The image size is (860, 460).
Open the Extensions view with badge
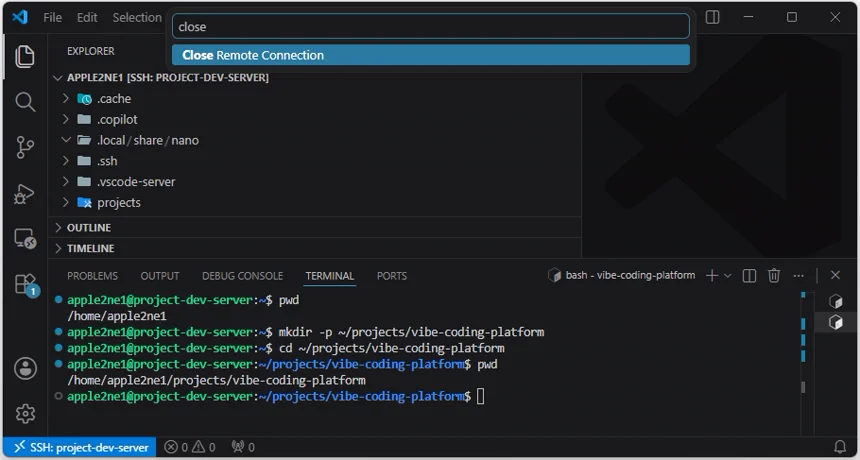click(25, 285)
